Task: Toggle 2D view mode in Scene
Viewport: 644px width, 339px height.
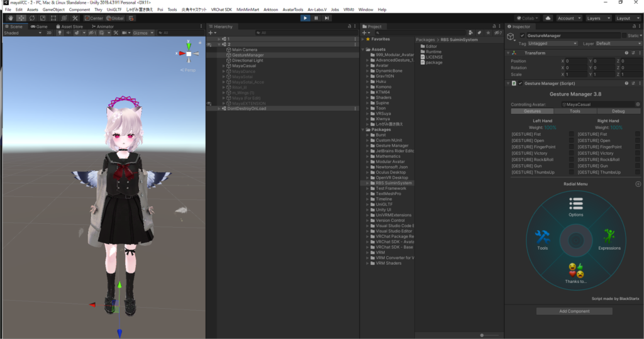Action: point(49,33)
